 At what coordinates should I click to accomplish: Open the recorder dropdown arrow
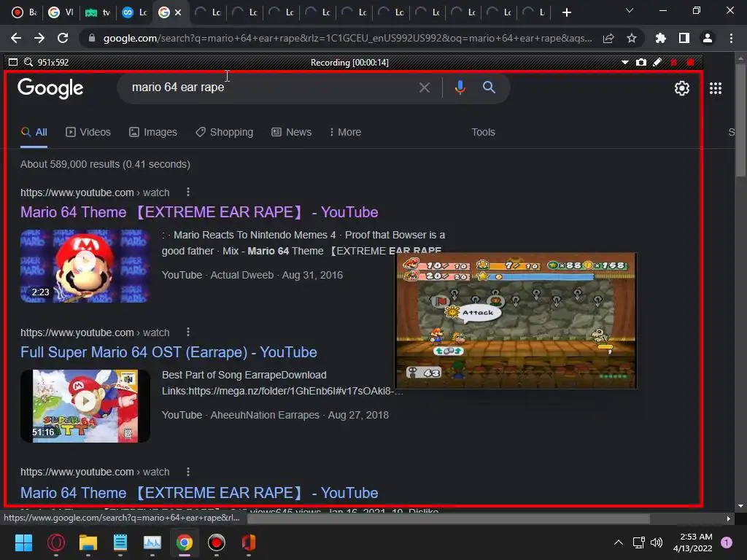[x=625, y=63]
